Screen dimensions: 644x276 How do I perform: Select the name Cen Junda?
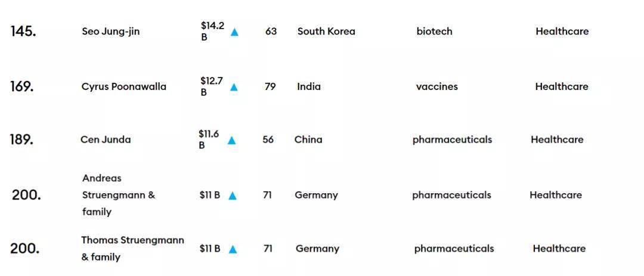pos(105,139)
